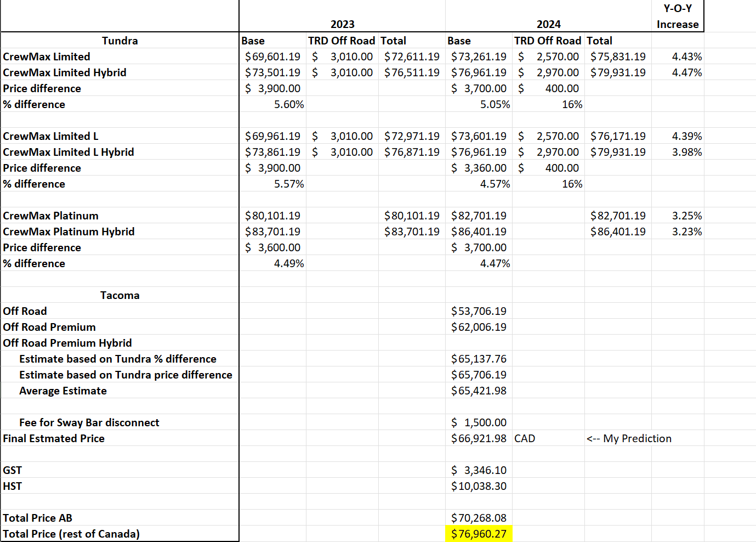Viewport: 756px width, 542px height.
Task: Select the 4.43% year-over-year cell
Action: [x=686, y=57]
